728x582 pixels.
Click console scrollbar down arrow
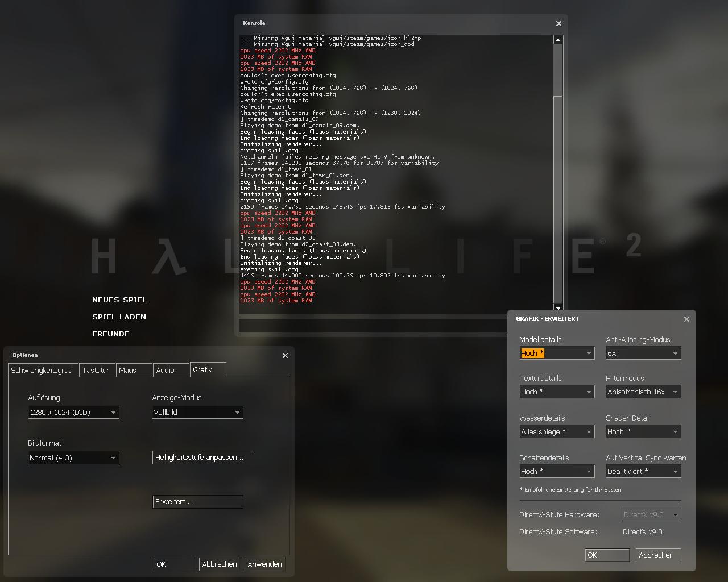pyautogui.click(x=558, y=307)
